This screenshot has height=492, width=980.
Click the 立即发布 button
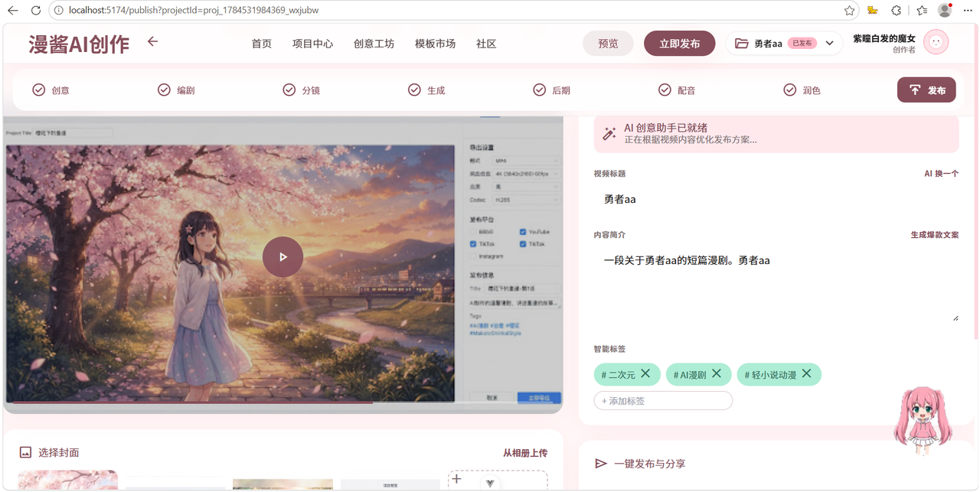(680, 44)
